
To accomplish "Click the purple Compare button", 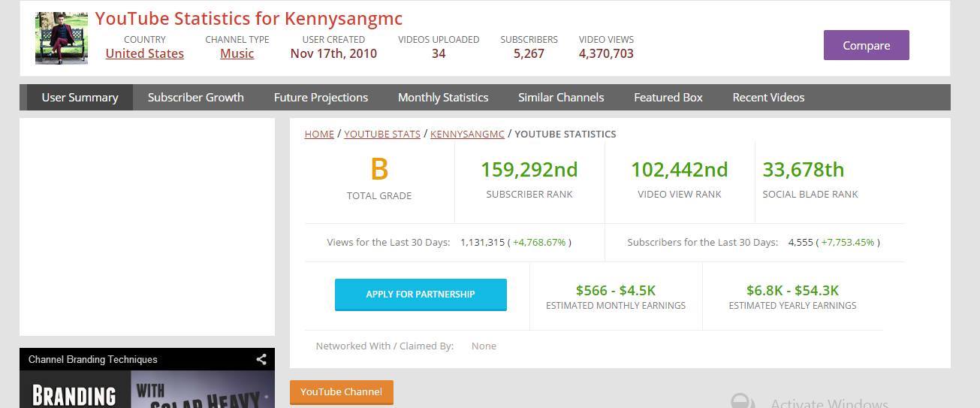I will pyautogui.click(x=867, y=45).
